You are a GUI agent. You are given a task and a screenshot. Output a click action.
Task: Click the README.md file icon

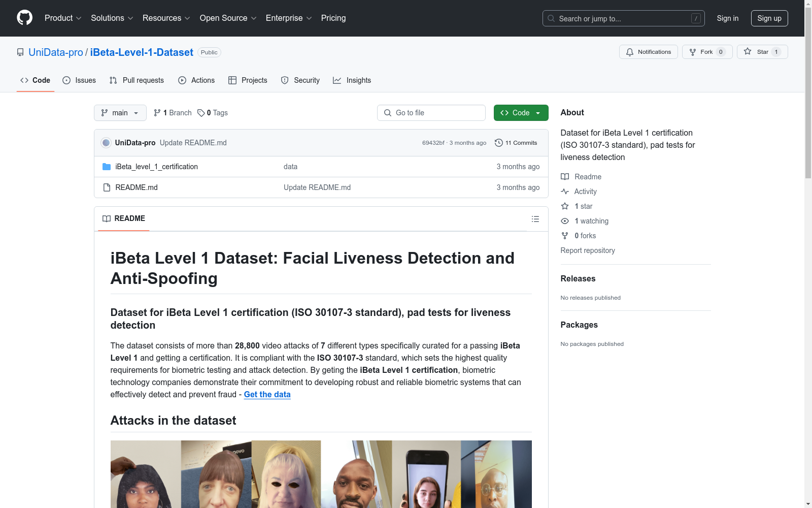point(107,187)
